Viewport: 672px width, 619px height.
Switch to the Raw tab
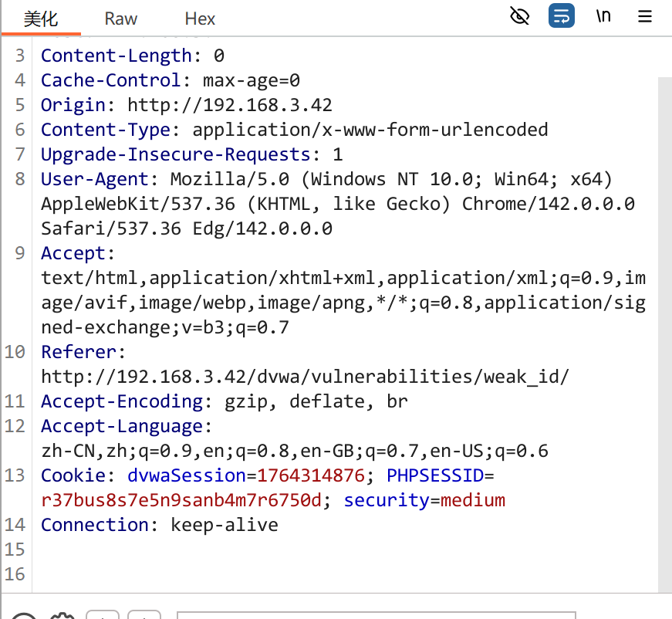(x=121, y=19)
